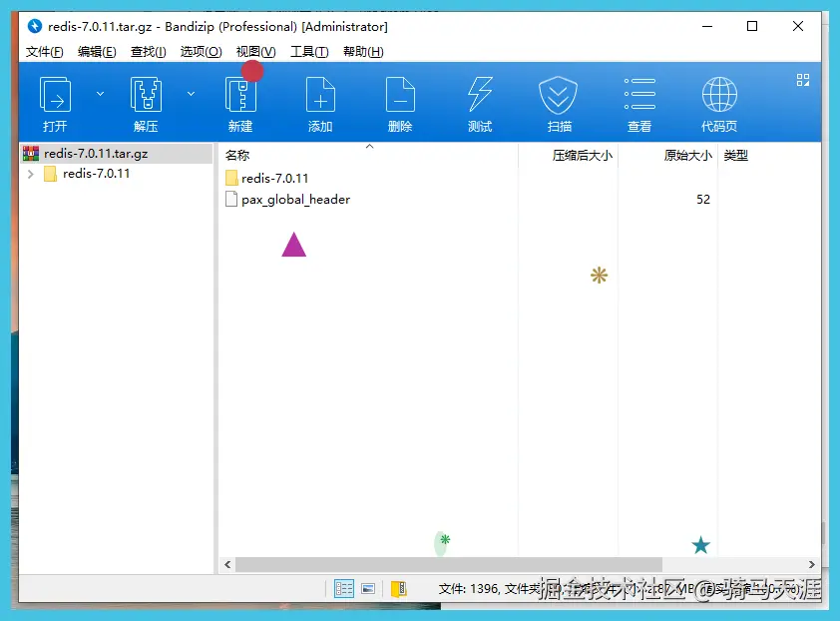Click the New archive (新建) icon
Screen dimensions: 840x621
[240, 95]
